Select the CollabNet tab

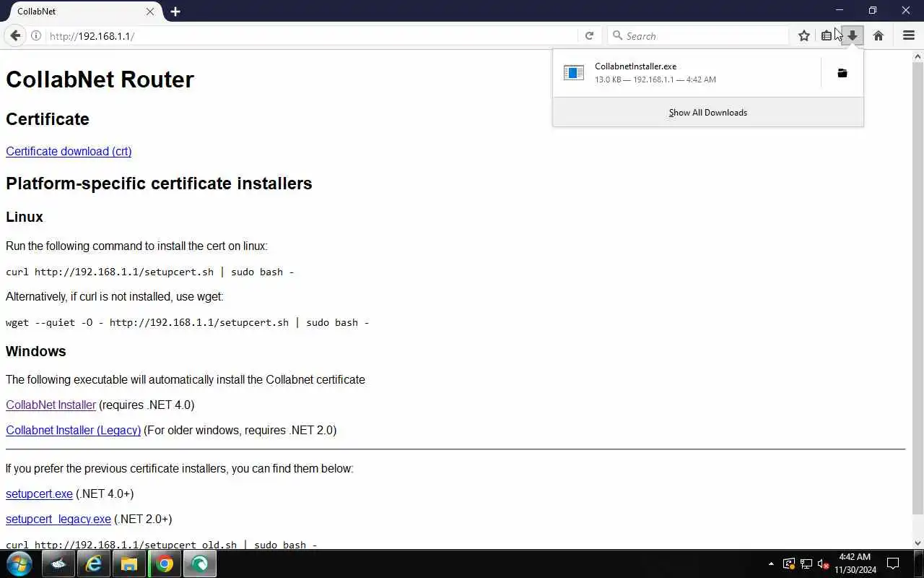[82, 12]
